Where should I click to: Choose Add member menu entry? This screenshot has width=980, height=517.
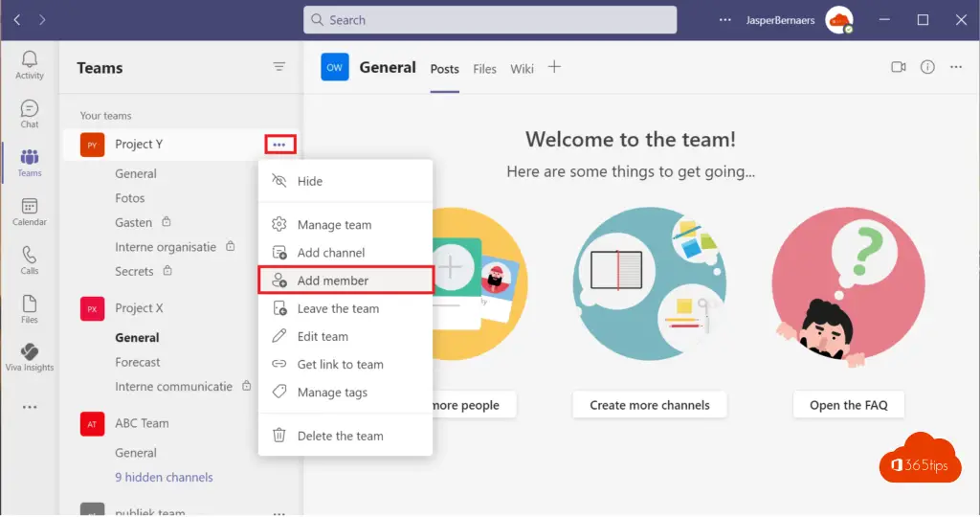(x=345, y=281)
